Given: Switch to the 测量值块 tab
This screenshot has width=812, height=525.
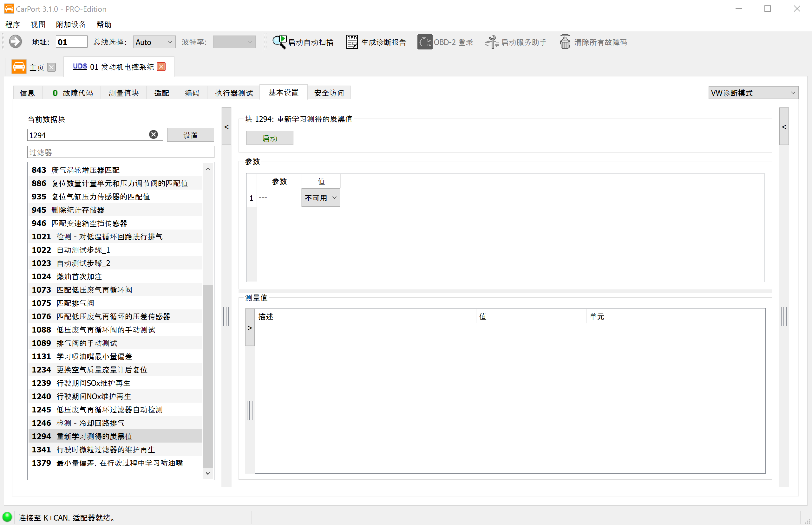Looking at the screenshot, I should (123, 93).
